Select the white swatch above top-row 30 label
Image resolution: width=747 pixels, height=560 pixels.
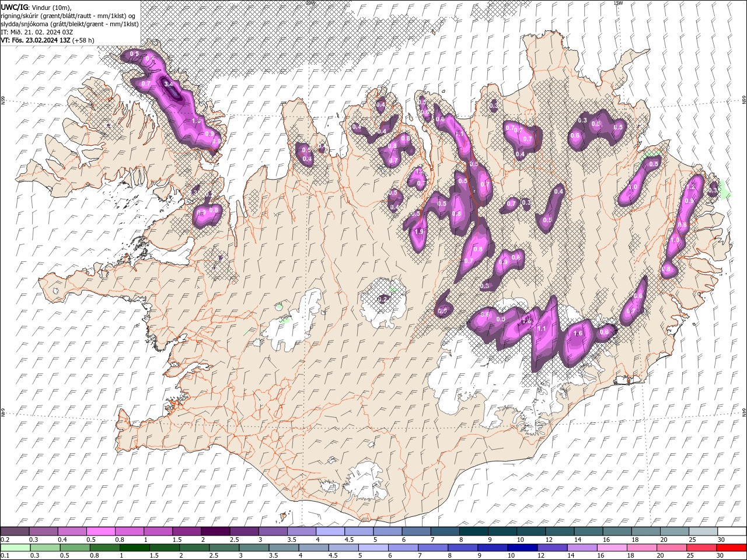pos(732,531)
